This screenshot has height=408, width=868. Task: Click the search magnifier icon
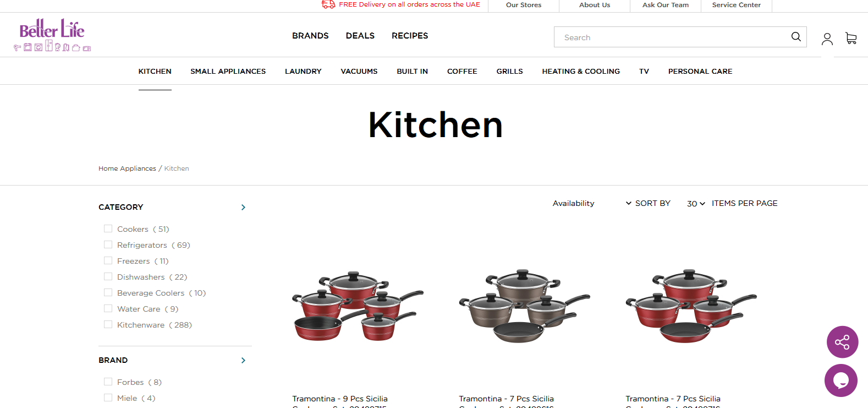[x=796, y=37]
